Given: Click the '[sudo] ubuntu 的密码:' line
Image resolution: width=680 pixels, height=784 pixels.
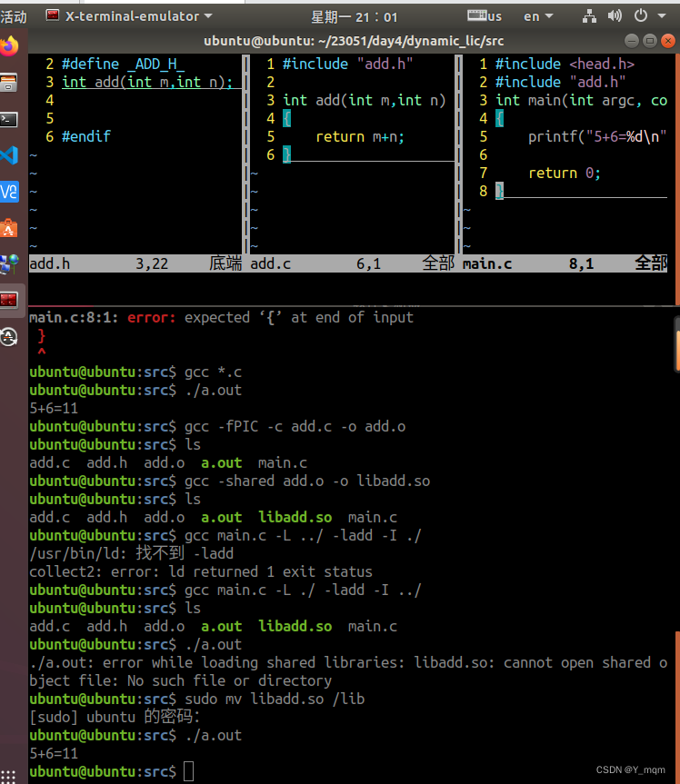Looking at the screenshot, I should coord(115,717).
